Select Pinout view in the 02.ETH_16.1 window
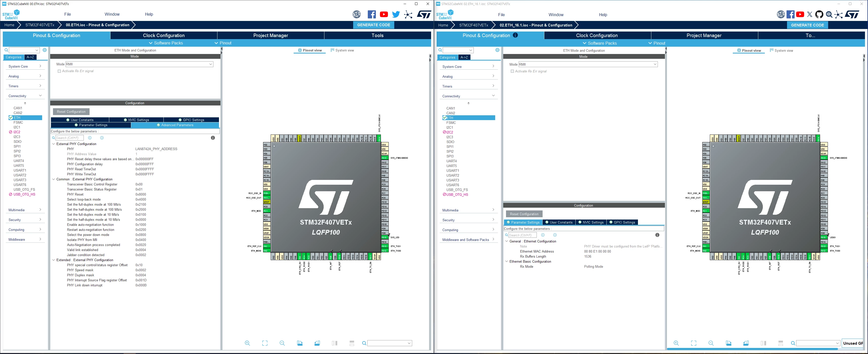The image size is (868, 354). pos(749,50)
